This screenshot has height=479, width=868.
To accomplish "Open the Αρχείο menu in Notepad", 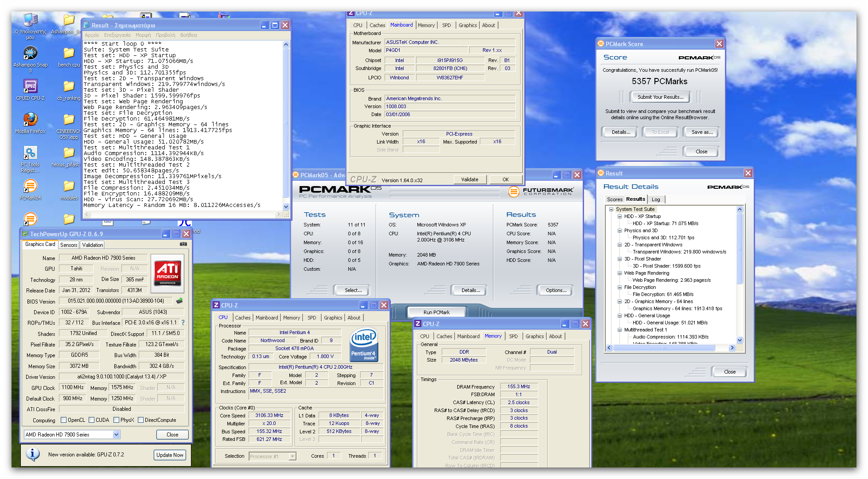I will point(92,35).
